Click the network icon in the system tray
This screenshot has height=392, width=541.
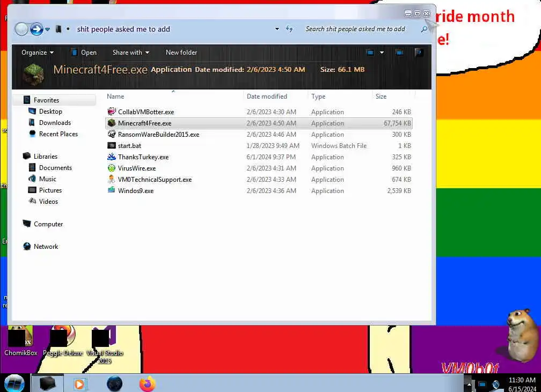[x=482, y=384]
